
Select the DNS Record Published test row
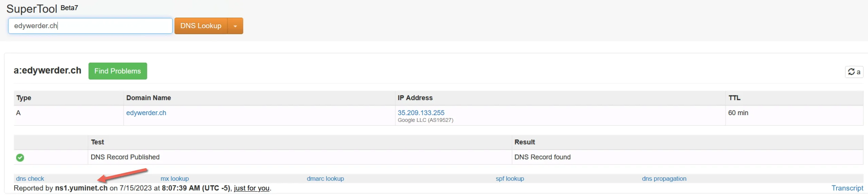coord(125,157)
